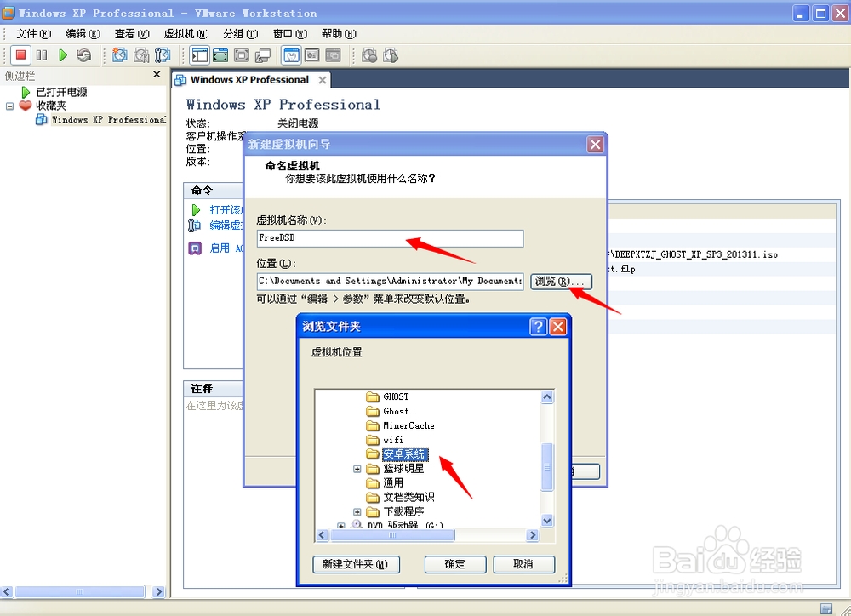The width and height of the screenshot is (851, 616).
Task: Open the 虚拟机(M) menu
Action: [186, 34]
